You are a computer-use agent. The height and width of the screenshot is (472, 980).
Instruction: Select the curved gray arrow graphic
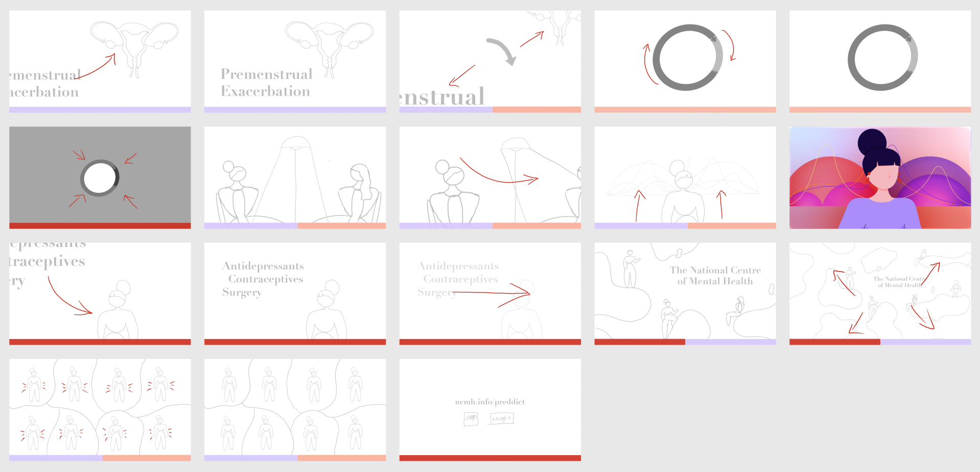tap(502, 52)
